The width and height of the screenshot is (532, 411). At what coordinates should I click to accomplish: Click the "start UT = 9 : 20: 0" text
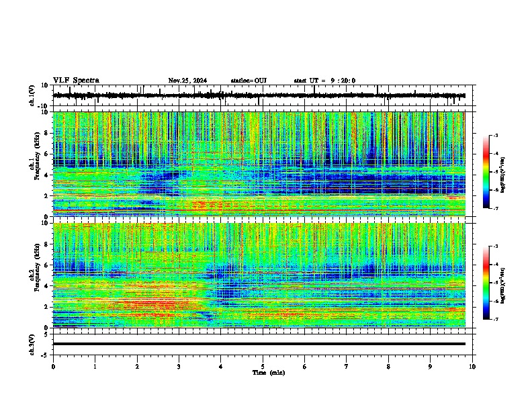coord(324,81)
